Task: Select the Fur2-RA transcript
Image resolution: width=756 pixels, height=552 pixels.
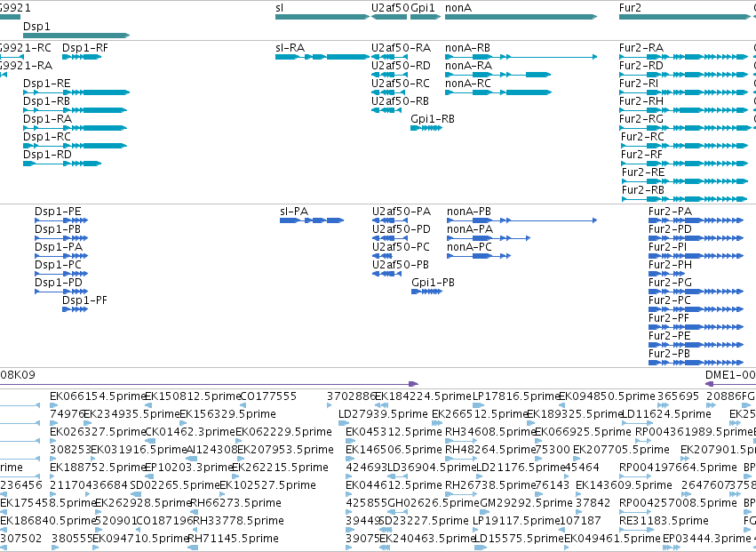Action: click(x=684, y=57)
